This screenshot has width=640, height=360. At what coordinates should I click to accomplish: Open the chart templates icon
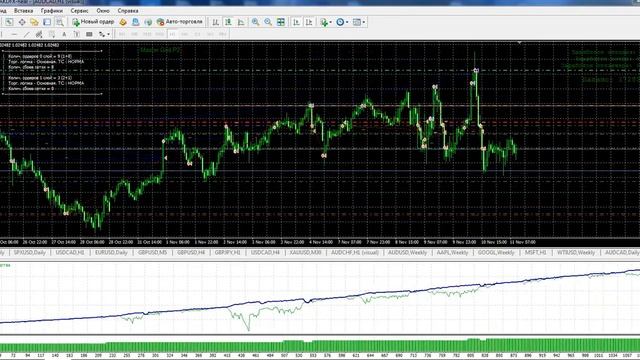(357, 22)
